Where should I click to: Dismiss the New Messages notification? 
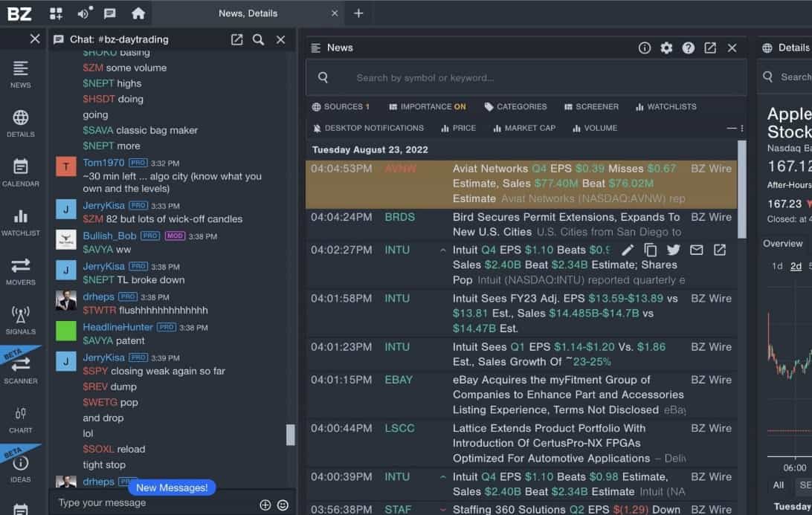(172, 487)
